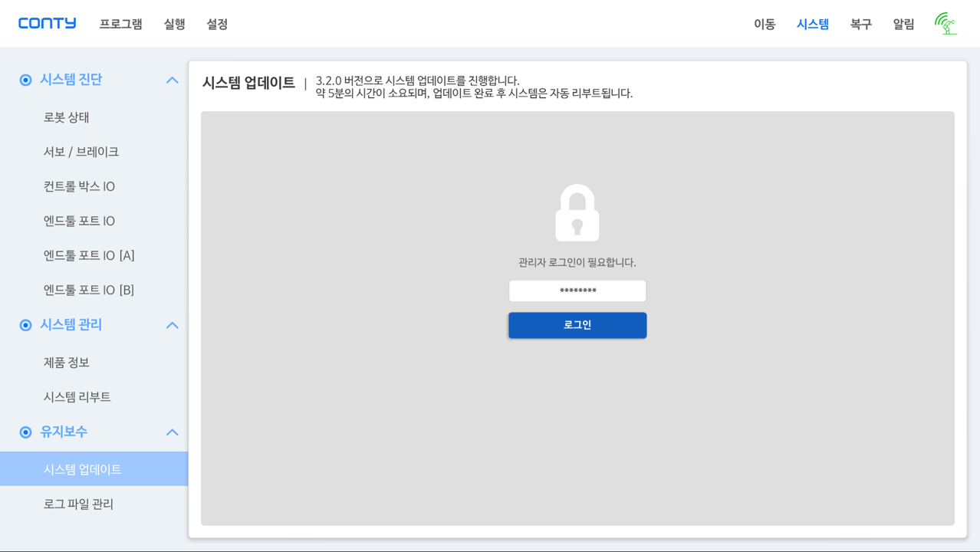Collapse the 시스템 관리 section chevron
This screenshot has height=552, width=980.
coord(173,326)
